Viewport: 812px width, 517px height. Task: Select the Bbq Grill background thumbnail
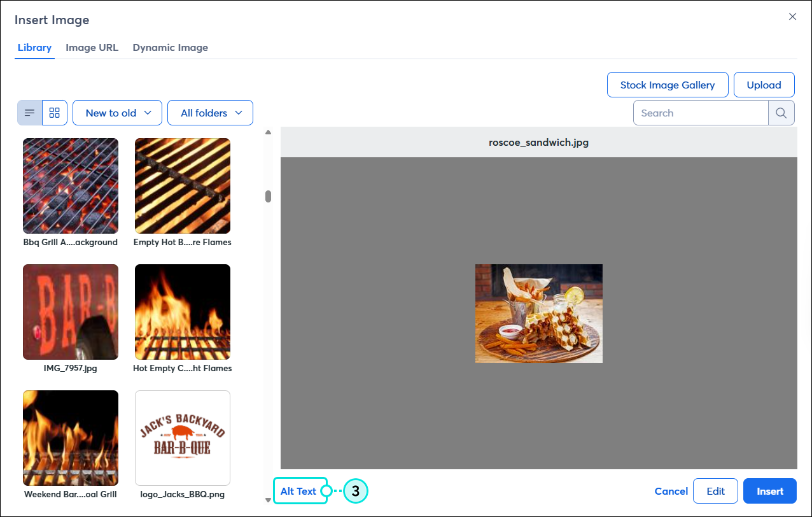71,186
